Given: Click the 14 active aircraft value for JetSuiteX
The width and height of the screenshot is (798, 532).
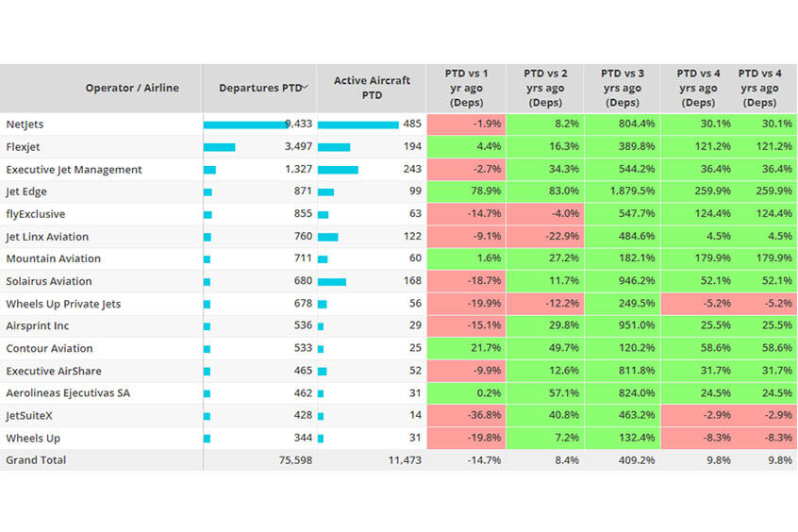Looking at the screenshot, I should [x=415, y=415].
